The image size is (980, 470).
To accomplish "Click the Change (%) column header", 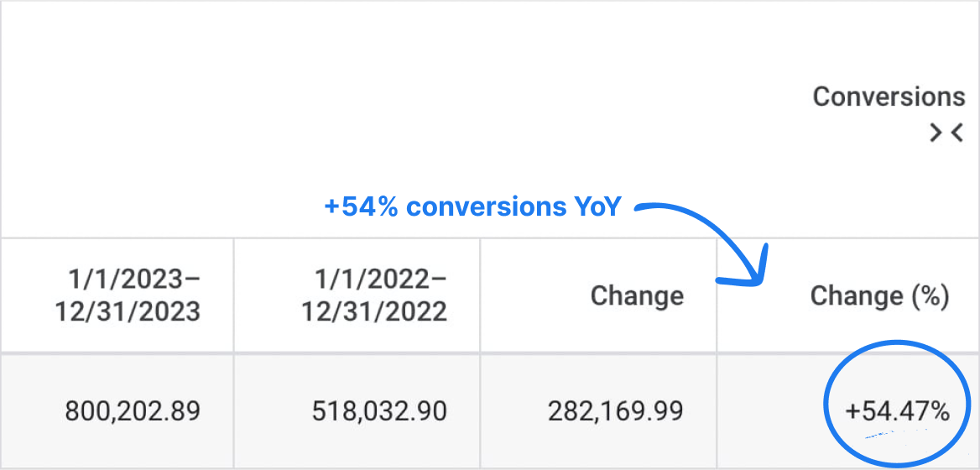I will coord(879,295).
